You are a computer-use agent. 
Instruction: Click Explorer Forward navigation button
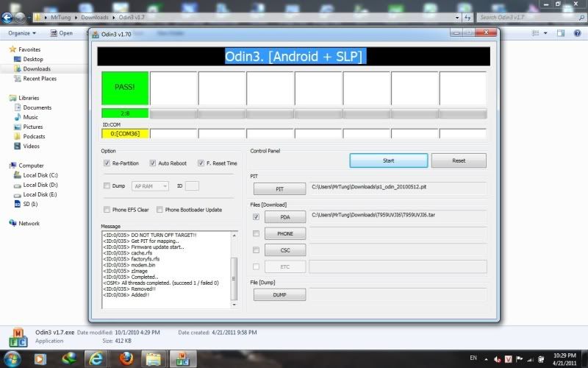(20, 17)
